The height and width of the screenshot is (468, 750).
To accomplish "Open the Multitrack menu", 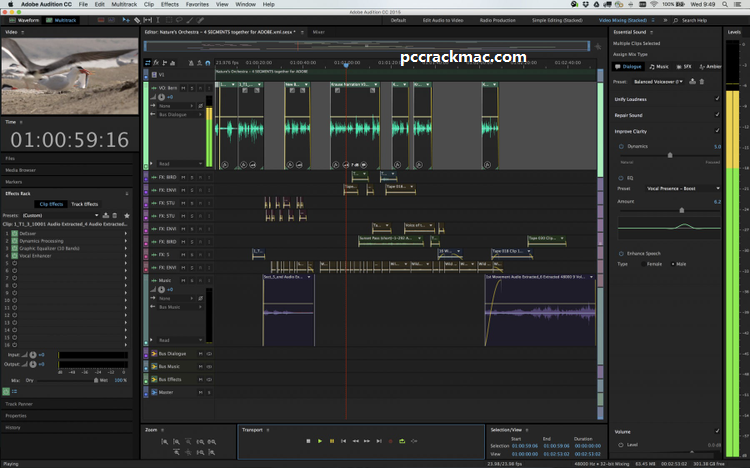I will pyautogui.click(x=124, y=4).
